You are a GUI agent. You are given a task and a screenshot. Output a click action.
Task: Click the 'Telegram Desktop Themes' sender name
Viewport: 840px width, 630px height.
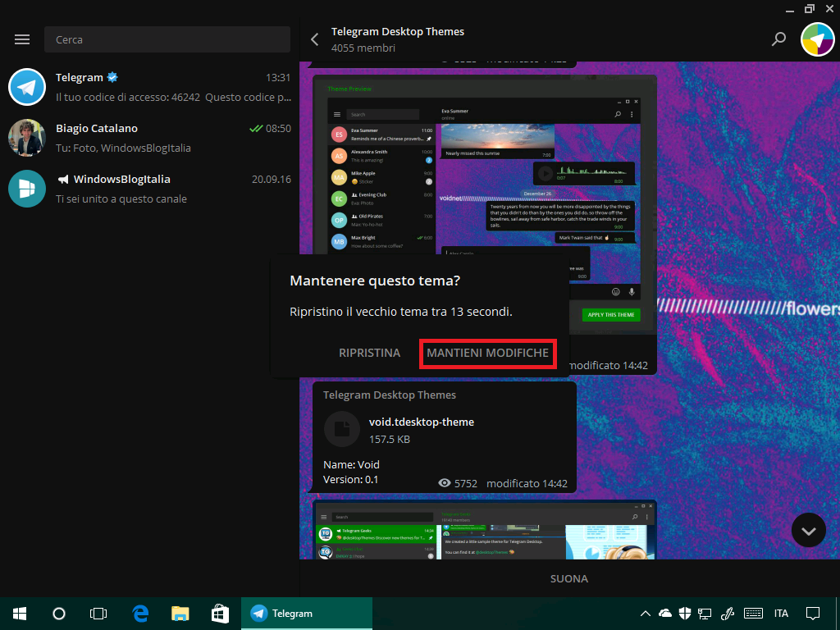[390, 395]
